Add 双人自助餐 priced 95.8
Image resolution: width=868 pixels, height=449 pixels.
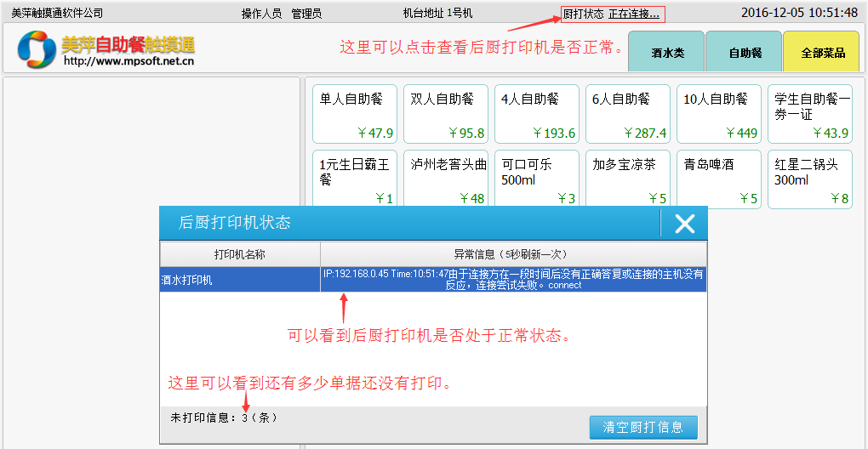pos(446,114)
